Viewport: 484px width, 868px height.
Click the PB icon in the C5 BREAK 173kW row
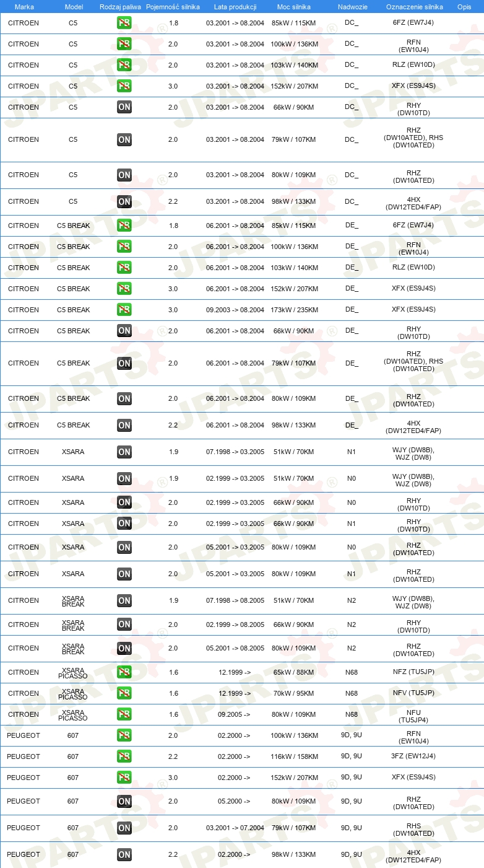point(124,310)
